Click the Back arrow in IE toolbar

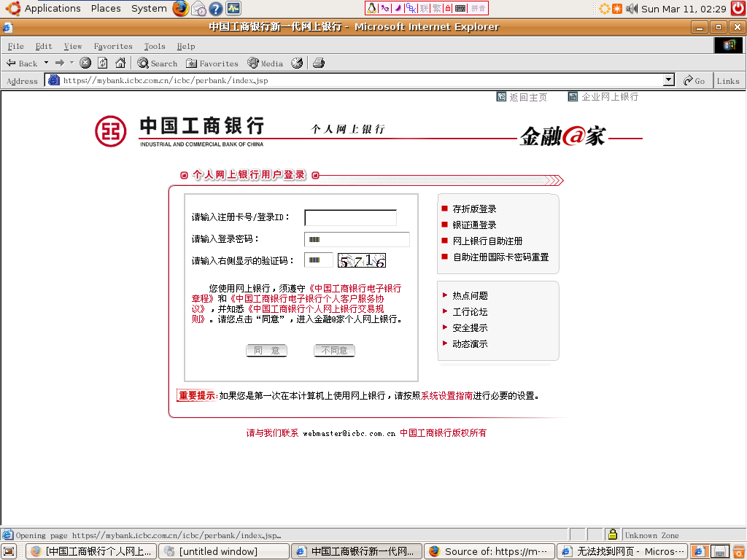pos(21,63)
